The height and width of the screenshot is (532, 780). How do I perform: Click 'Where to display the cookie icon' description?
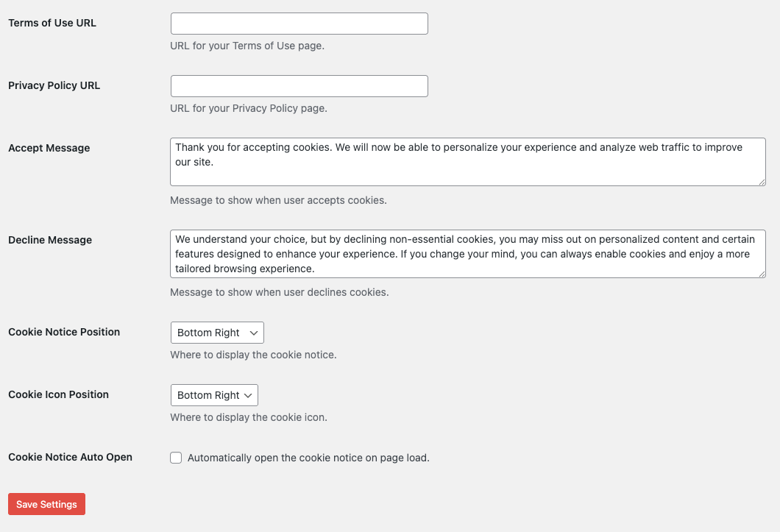[x=249, y=417]
